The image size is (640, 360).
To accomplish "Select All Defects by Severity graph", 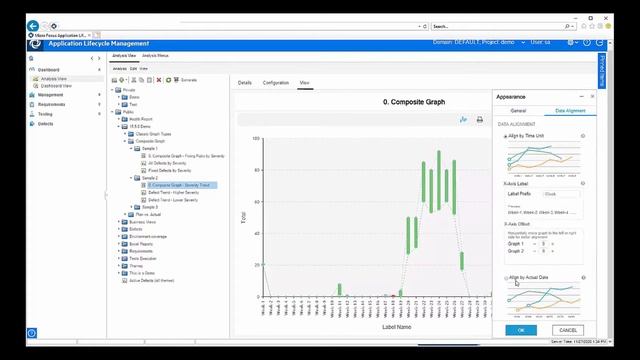I will pos(167,163).
